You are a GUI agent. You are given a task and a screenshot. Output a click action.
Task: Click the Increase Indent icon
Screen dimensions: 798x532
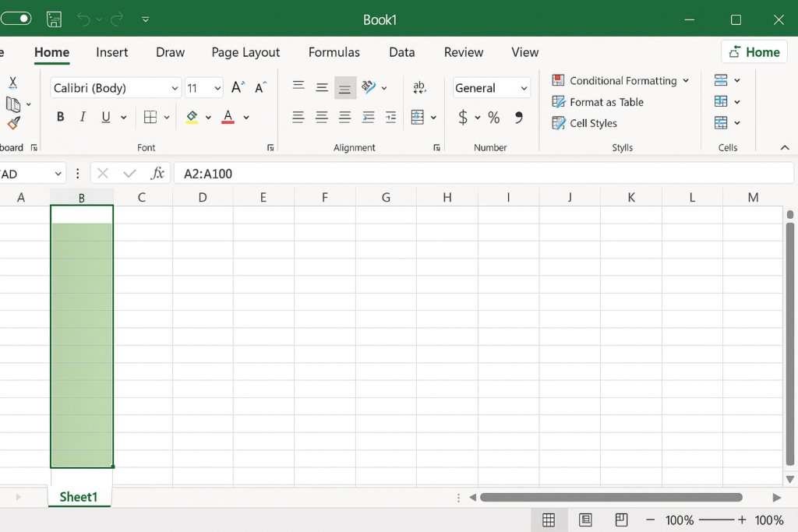tap(391, 117)
